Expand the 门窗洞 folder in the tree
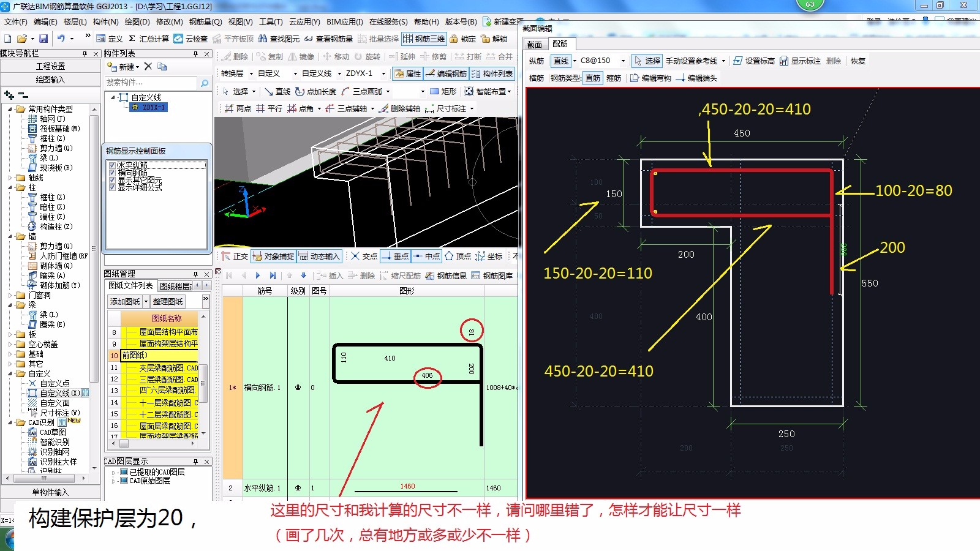980x551 pixels. 10,295
